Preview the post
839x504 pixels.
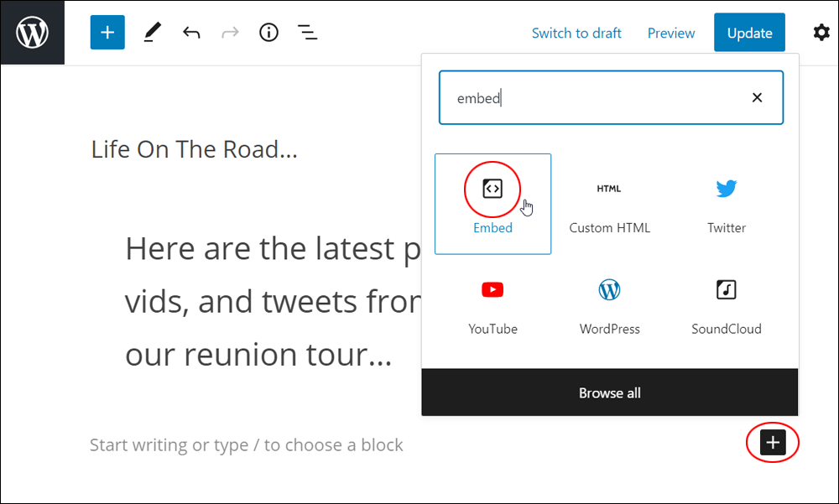(671, 34)
